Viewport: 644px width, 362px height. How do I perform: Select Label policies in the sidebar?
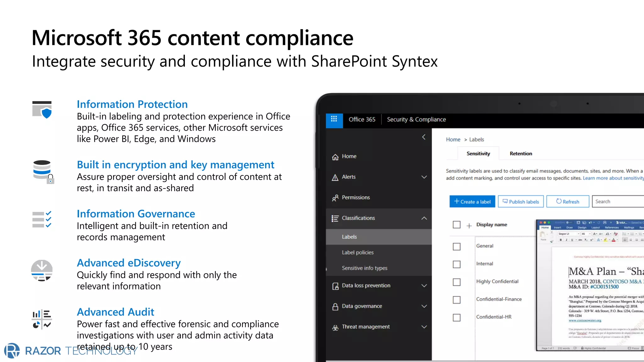click(379, 253)
